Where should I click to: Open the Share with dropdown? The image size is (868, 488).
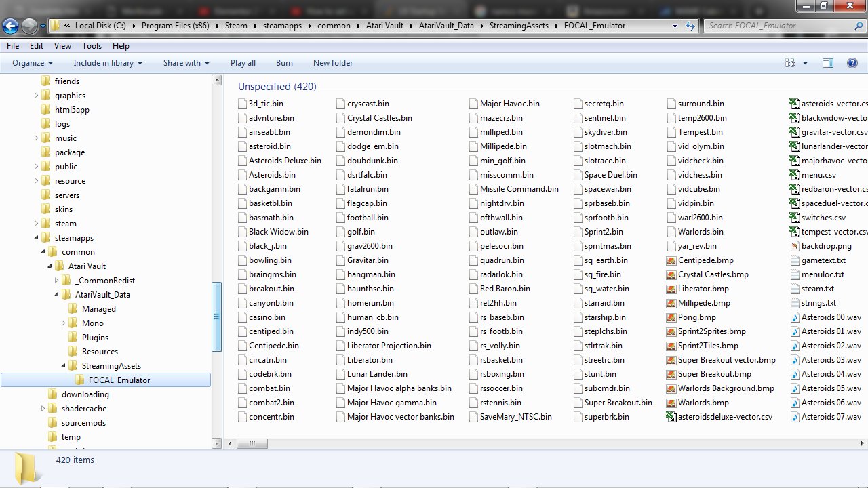186,63
